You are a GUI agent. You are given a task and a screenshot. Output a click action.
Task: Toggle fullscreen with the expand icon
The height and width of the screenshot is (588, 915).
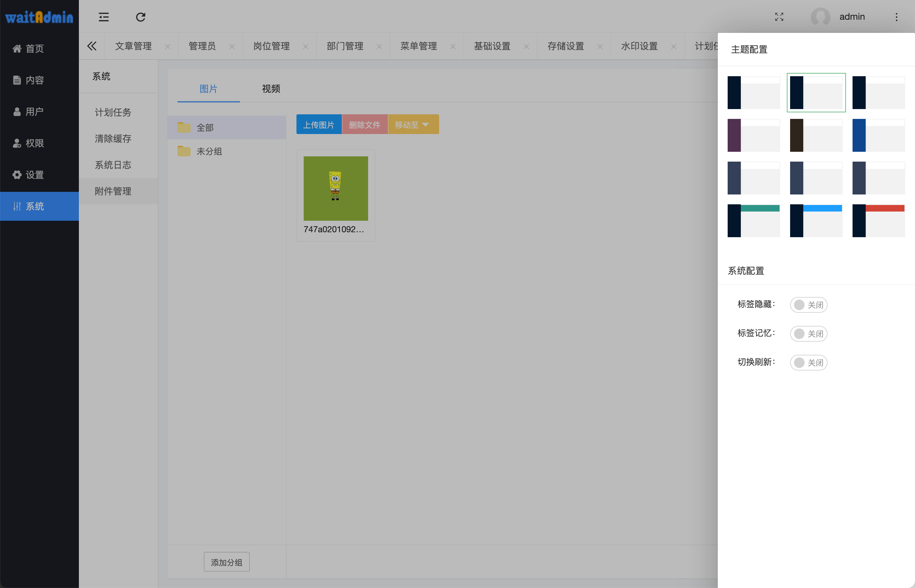coord(779,17)
